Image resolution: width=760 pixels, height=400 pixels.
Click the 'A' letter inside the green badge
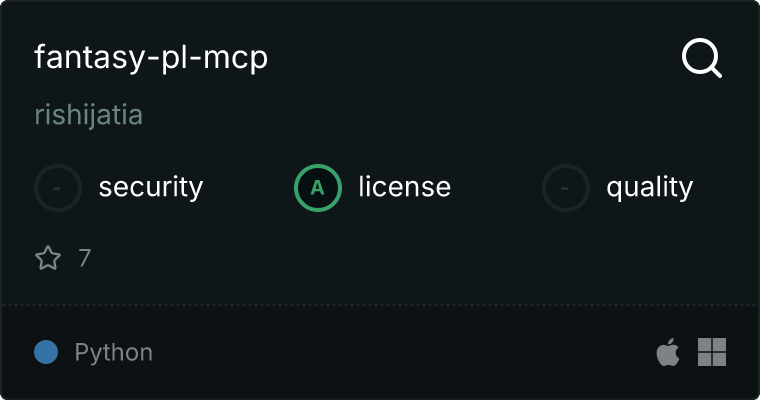[x=317, y=188]
